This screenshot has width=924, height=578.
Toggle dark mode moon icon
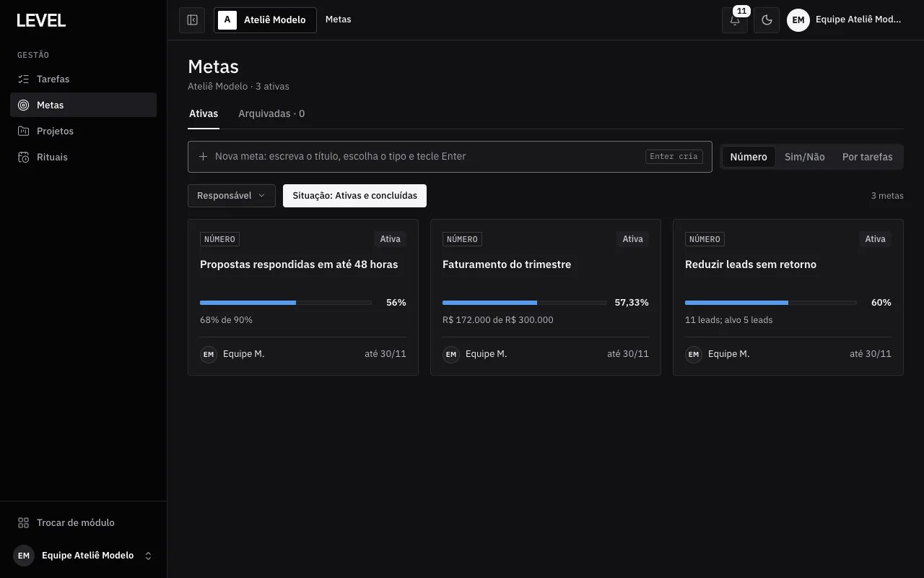click(767, 20)
